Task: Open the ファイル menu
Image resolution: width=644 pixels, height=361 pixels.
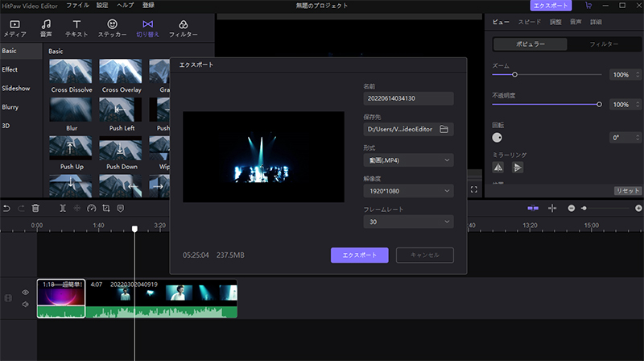Action: [78, 6]
